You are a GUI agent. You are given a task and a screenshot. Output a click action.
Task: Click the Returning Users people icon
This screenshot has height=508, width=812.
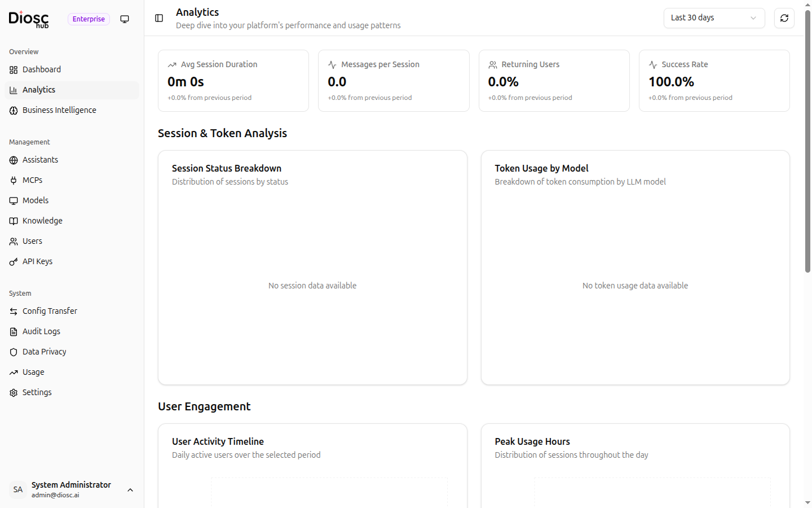(x=493, y=65)
